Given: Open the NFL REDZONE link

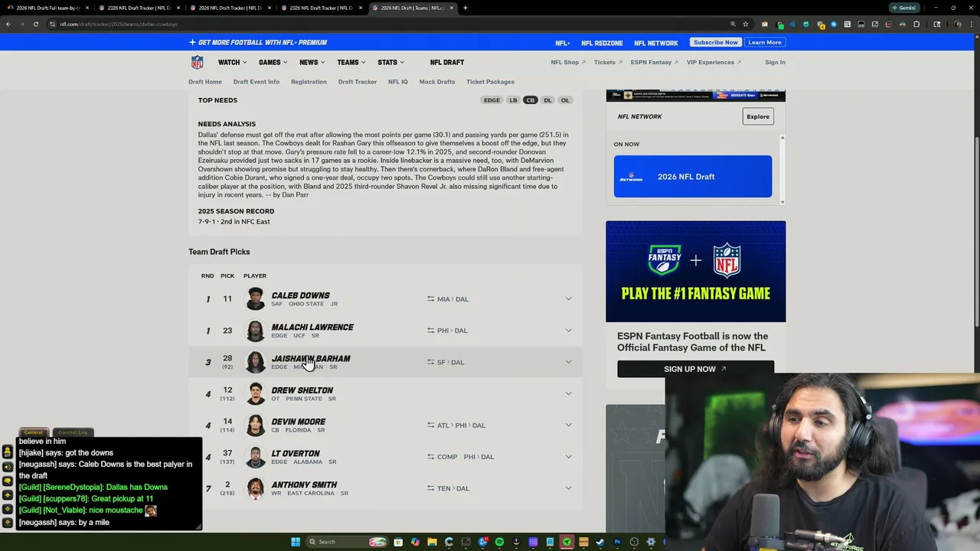Looking at the screenshot, I should [602, 43].
